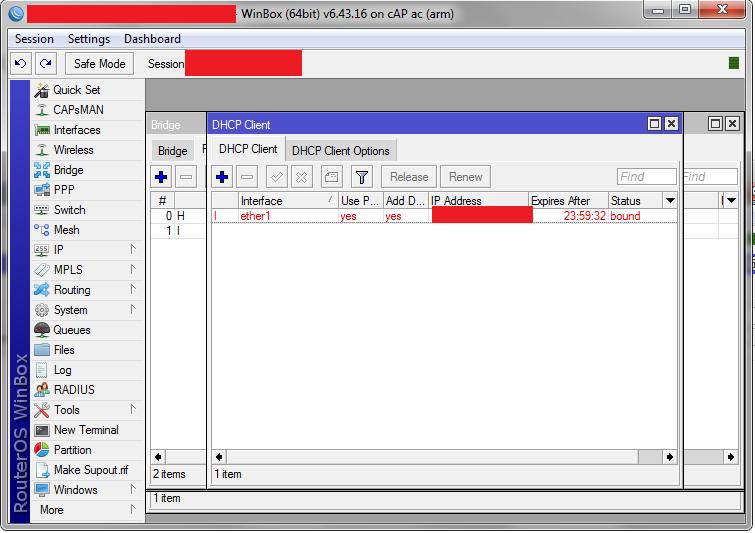Click Make Supout.rif entry

pyautogui.click(x=88, y=470)
